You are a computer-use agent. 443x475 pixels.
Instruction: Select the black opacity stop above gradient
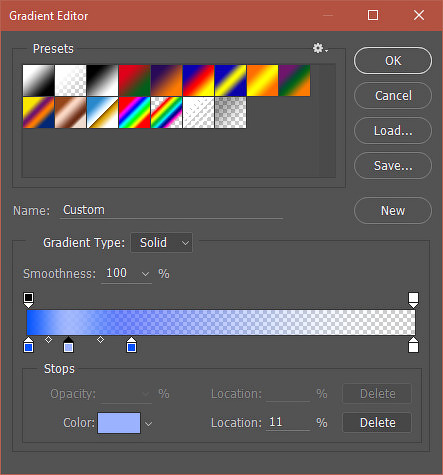pyautogui.click(x=29, y=300)
